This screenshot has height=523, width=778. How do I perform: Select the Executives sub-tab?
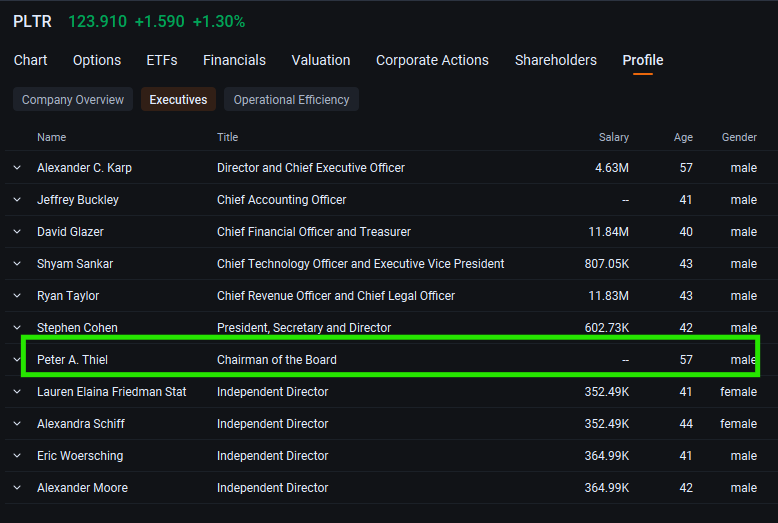(178, 99)
